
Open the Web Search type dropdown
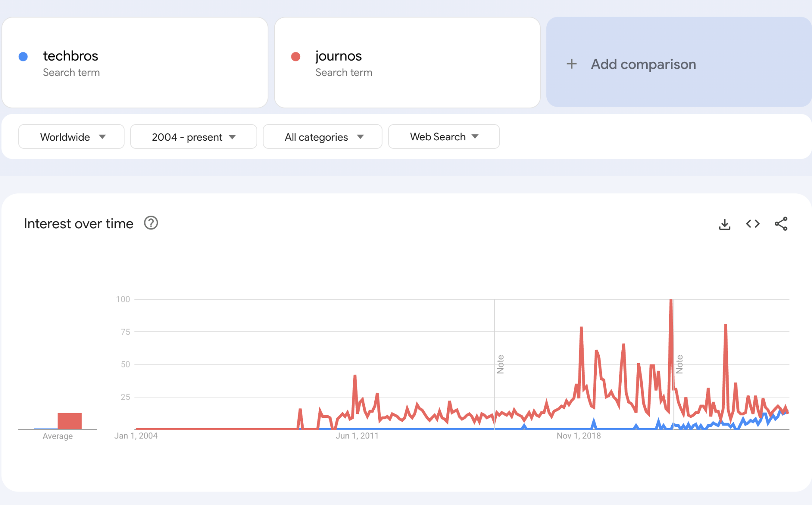[x=444, y=137]
